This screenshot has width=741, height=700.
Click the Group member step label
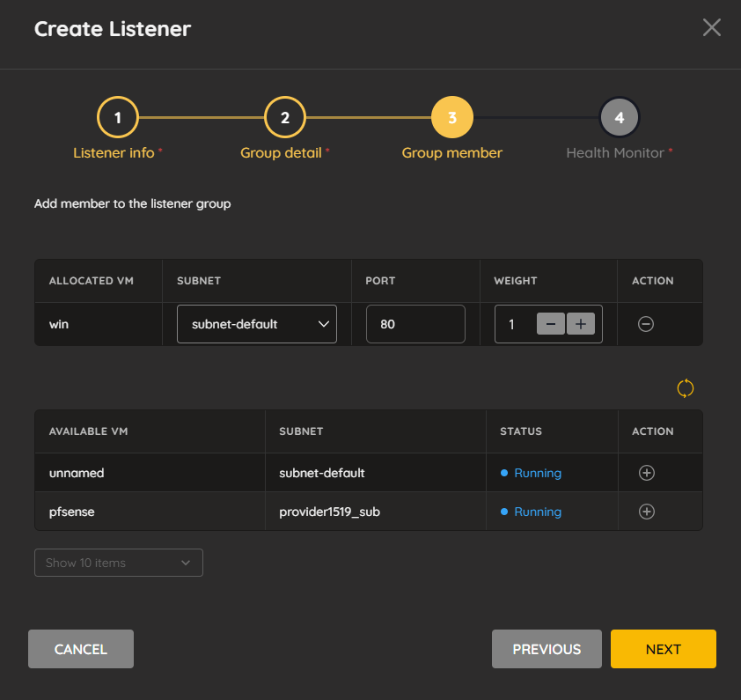(452, 153)
